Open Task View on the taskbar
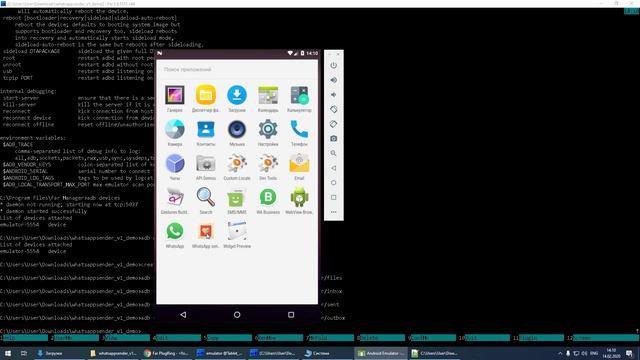This screenshot has width=640, height=360. tap(24, 353)
